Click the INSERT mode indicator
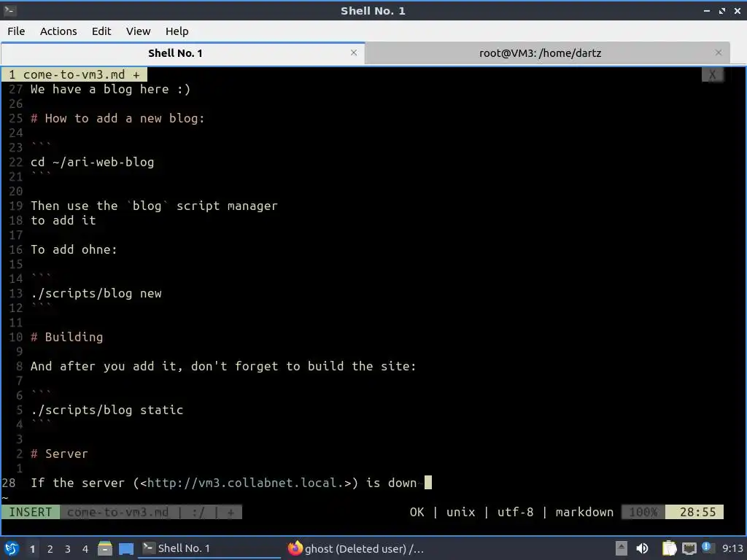 (x=31, y=513)
